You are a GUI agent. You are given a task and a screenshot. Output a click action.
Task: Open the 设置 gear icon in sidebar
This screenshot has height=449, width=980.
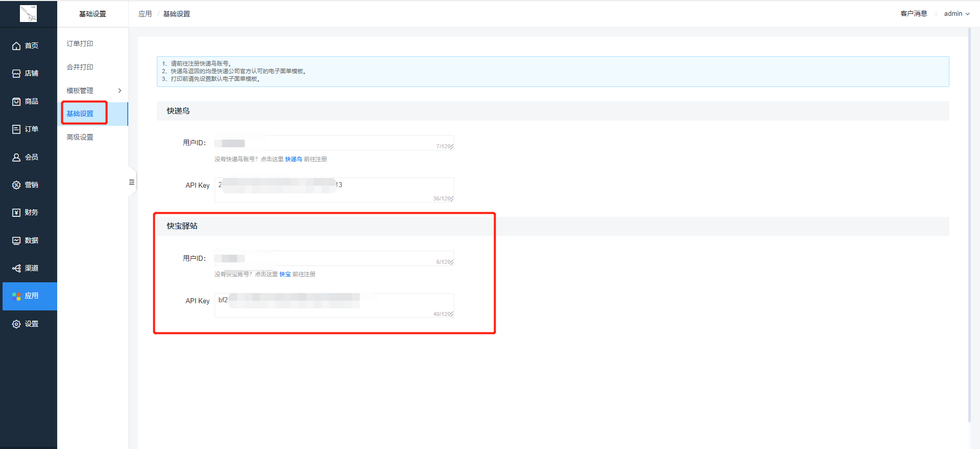click(16, 324)
